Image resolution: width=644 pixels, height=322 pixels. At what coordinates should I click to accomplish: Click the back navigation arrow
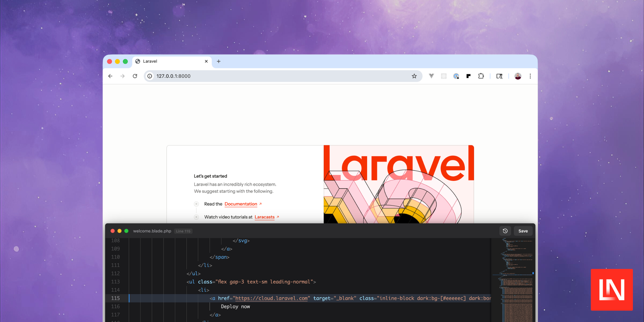pos(110,76)
